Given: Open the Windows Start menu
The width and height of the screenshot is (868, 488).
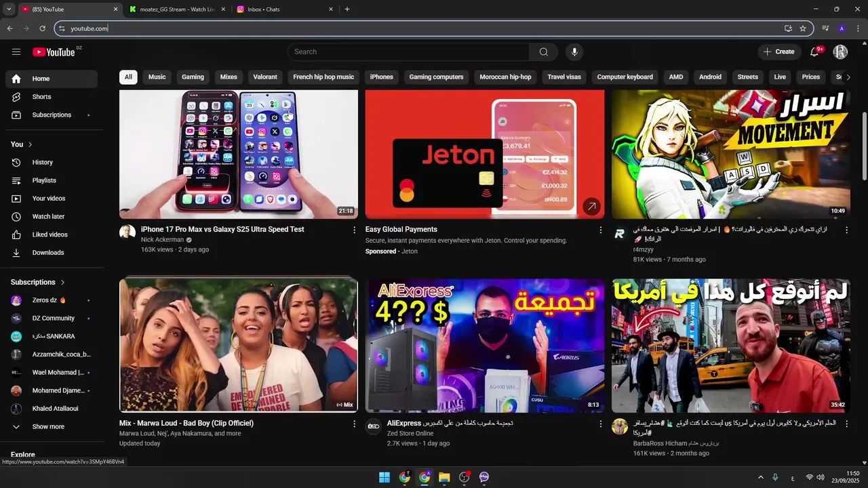Looking at the screenshot, I should (x=384, y=477).
